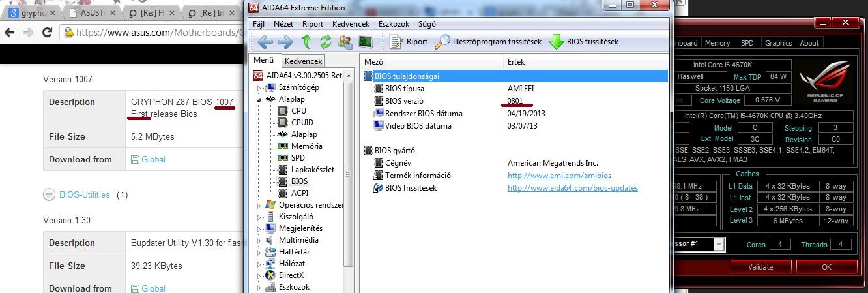The image size is (868, 293).
Task: Open the aida64.com/bios-updates link
Action: pyautogui.click(x=573, y=188)
